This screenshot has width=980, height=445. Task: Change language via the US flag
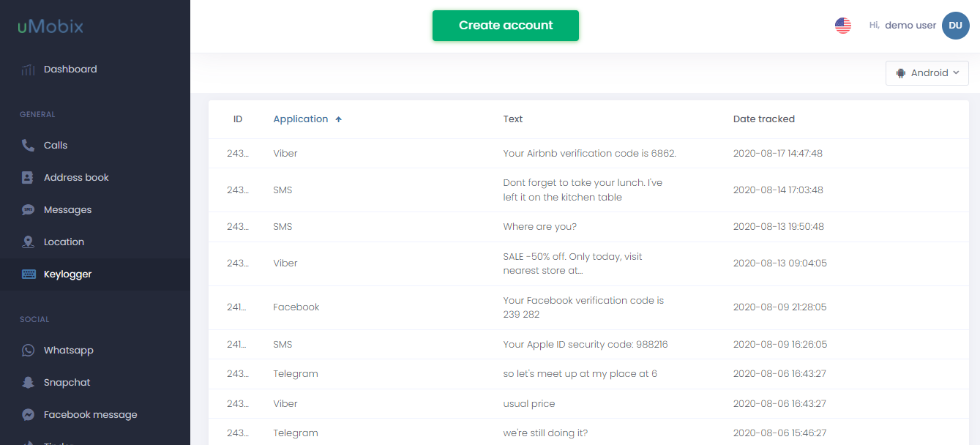click(843, 26)
